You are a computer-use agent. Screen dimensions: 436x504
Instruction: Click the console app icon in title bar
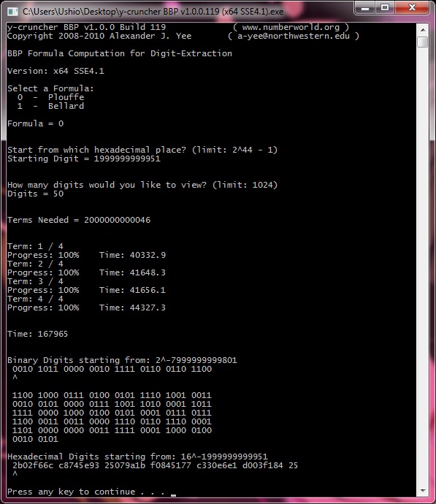[12, 12]
